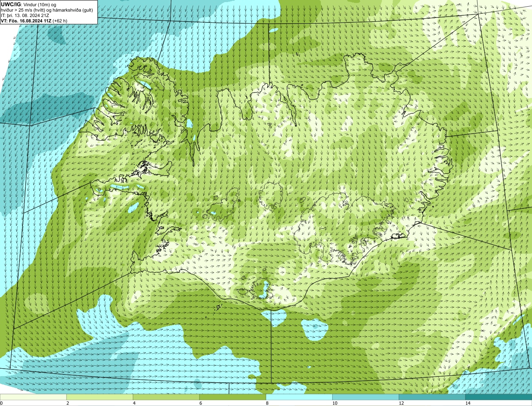The image size is (532, 406).
Task: Click the dark teal legend segment above 14
Action: 499,397
